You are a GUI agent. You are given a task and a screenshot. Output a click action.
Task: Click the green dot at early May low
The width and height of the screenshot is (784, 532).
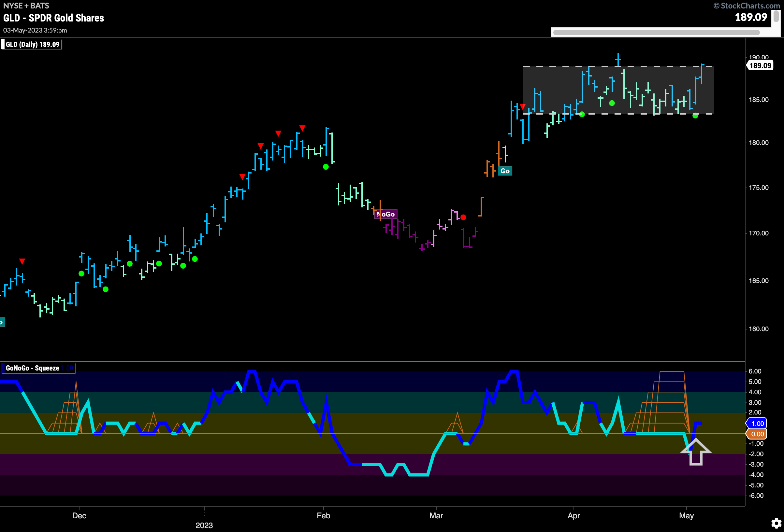coord(695,116)
